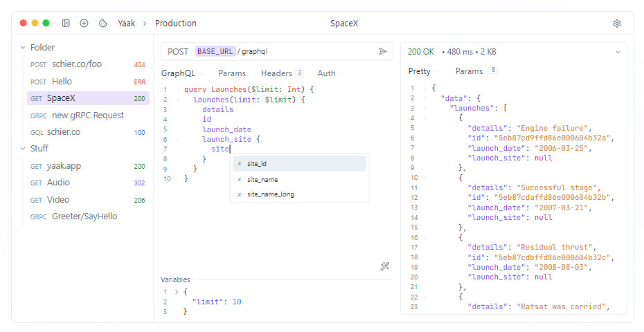Open the Yaak workspace menu
Image resolution: width=644 pixels, height=332 pixels.
click(127, 24)
